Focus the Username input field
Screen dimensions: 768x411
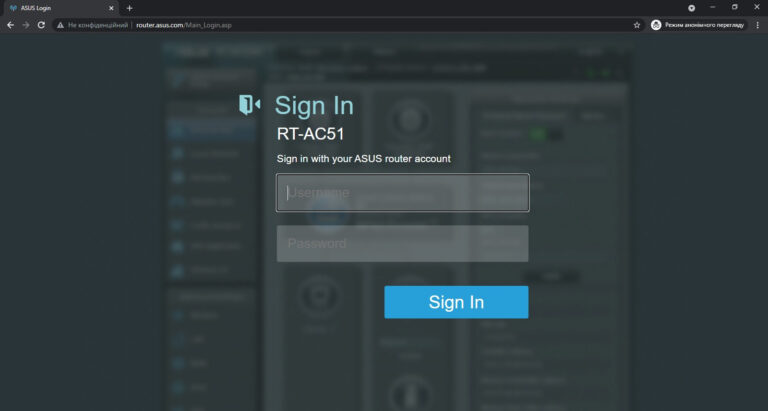point(402,193)
